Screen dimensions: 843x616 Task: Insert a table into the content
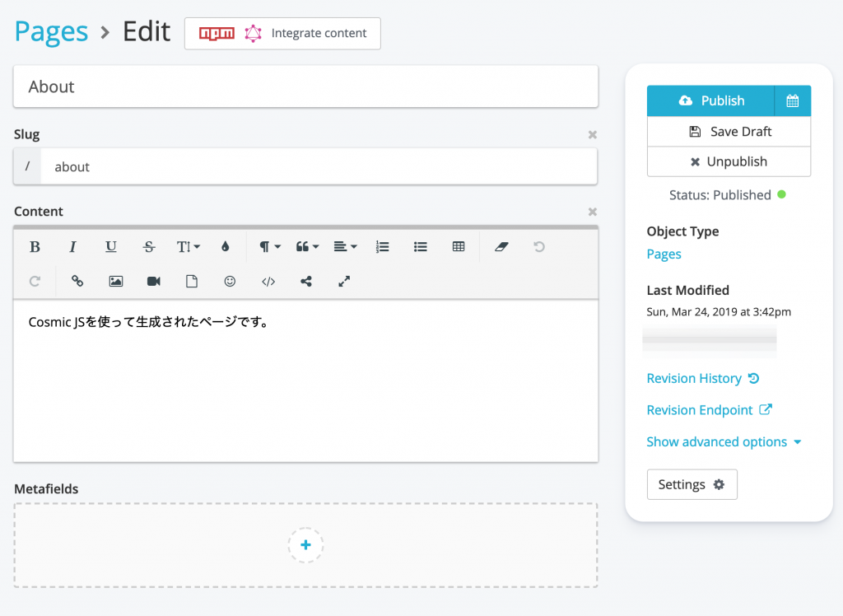point(459,247)
